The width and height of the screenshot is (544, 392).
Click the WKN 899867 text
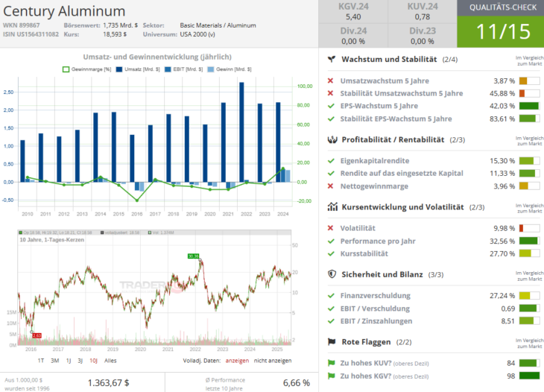coord(21,25)
